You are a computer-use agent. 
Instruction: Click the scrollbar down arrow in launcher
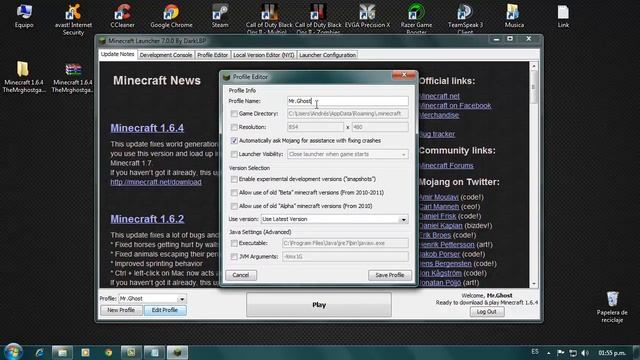tap(533, 284)
